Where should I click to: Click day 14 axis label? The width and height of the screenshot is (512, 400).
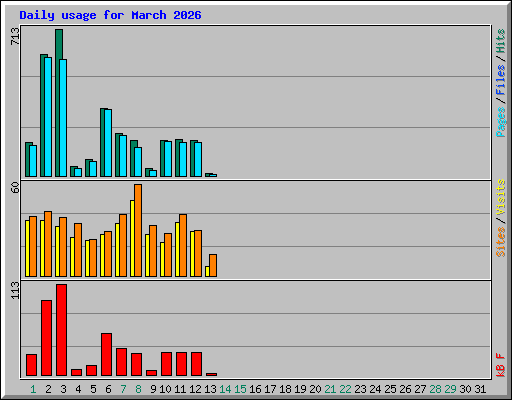pos(225,389)
